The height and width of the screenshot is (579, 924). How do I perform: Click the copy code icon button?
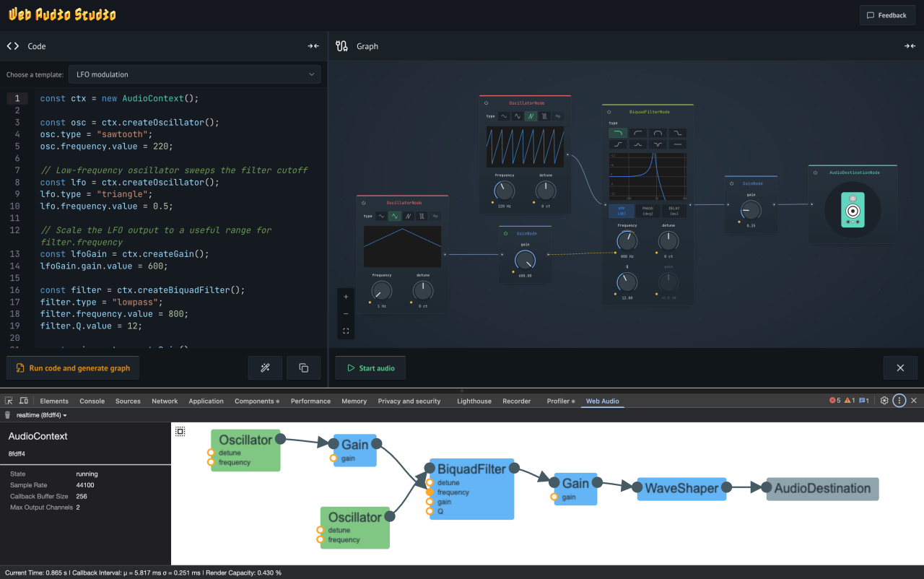pos(303,368)
